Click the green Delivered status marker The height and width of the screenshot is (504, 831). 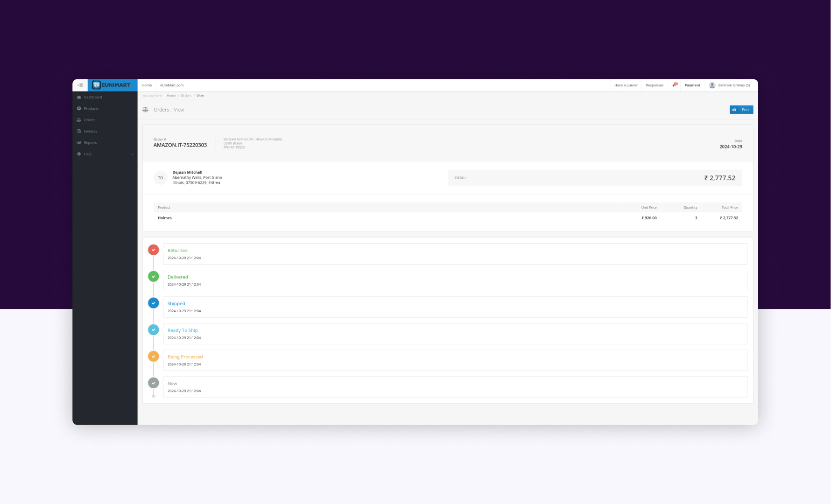point(154,277)
